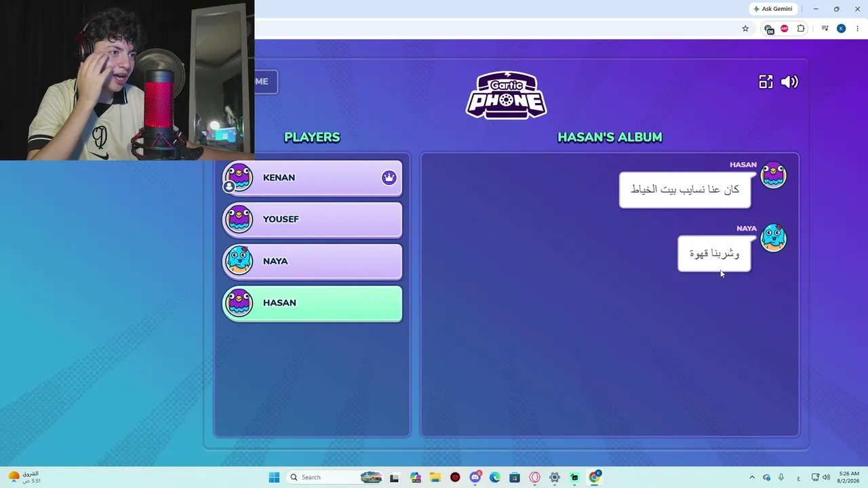
Task: Open Microsoft Store from the taskbar
Action: (x=515, y=477)
